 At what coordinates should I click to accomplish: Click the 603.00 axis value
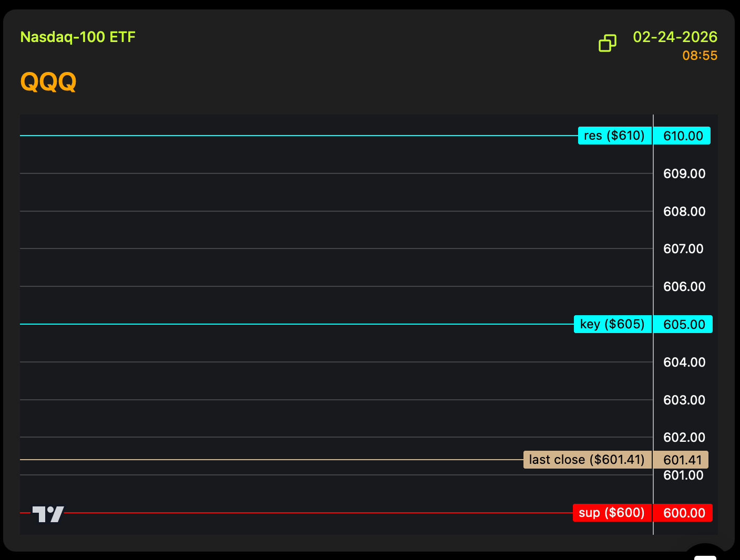684,400
